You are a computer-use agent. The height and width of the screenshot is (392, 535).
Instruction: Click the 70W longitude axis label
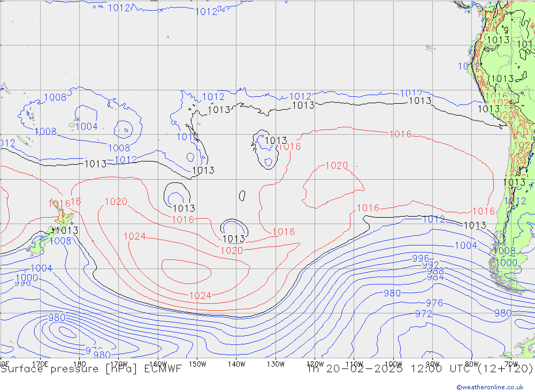[511, 364]
